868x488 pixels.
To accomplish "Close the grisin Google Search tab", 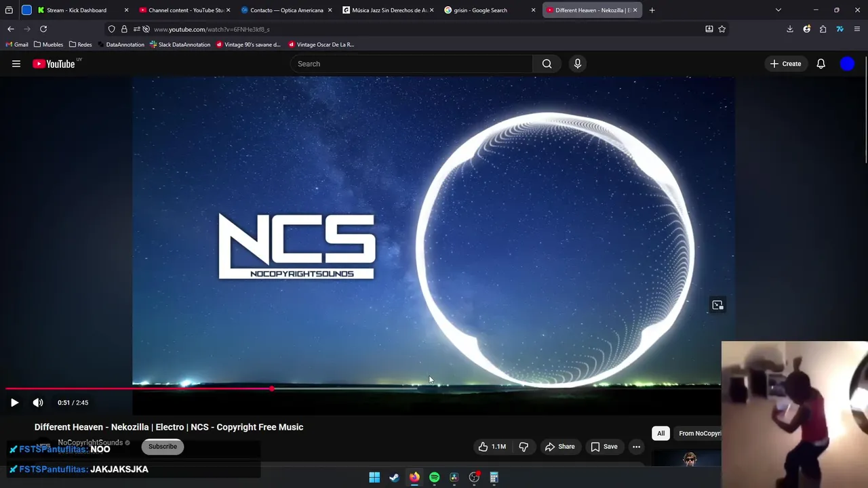I will tap(533, 10).
